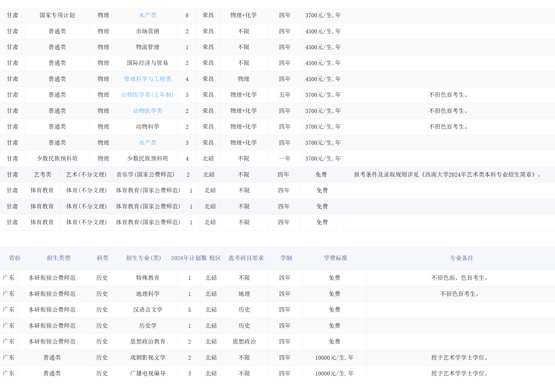Click the 选考科目要求 column header
This screenshot has height=392, width=555.
click(246, 258)
